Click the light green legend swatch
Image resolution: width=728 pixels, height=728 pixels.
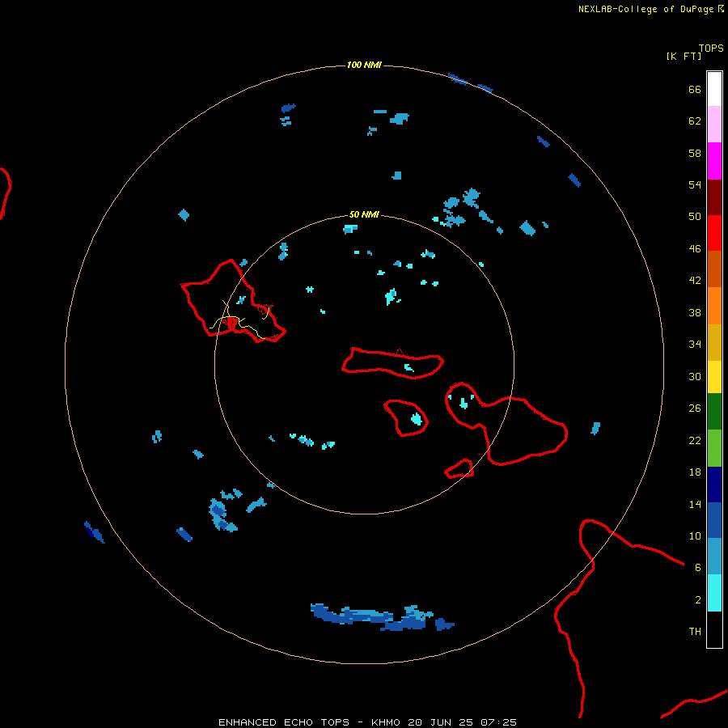pos(714,448)
